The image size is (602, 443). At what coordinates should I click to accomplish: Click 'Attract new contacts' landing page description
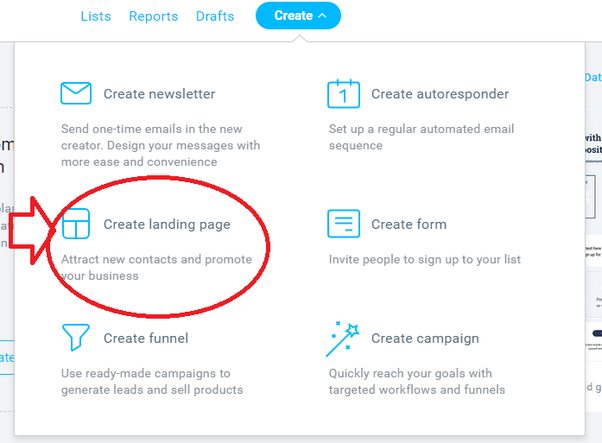(156, 268)
